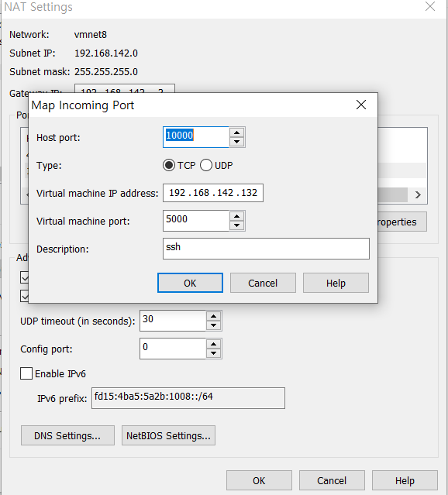Click the Config port value field
448x495 pixels.
pos(173,349)
